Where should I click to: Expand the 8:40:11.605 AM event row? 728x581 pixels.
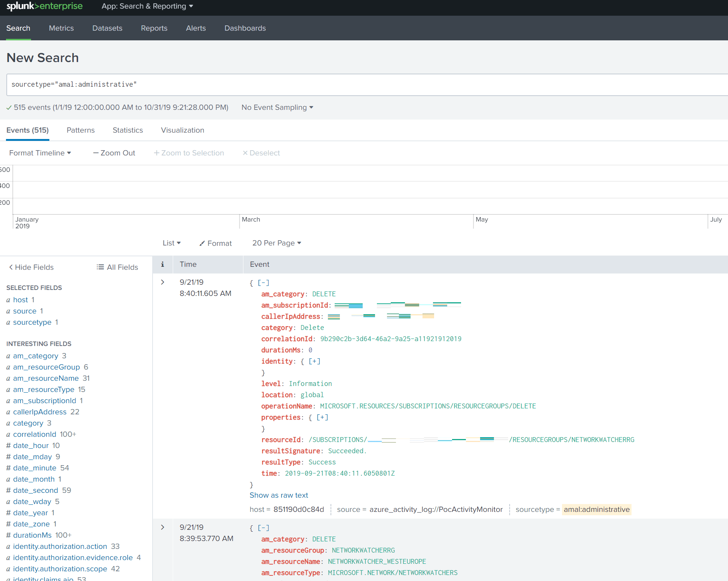tap(163, 282)
